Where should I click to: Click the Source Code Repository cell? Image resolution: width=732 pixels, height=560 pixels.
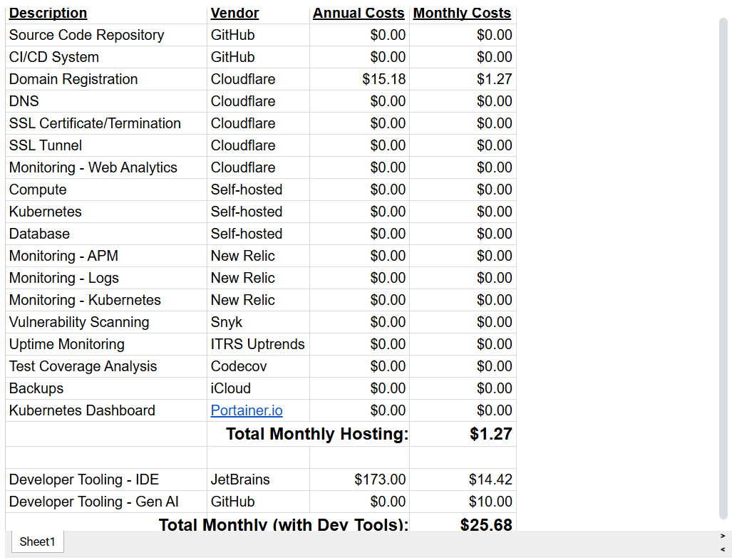106,35
